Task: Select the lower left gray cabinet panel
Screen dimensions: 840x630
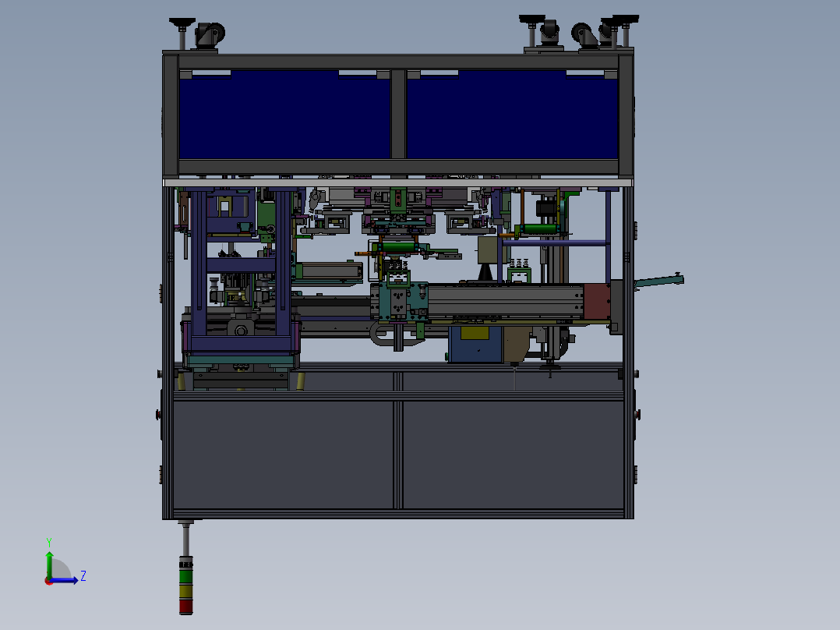Action: (x=284, y=455)
